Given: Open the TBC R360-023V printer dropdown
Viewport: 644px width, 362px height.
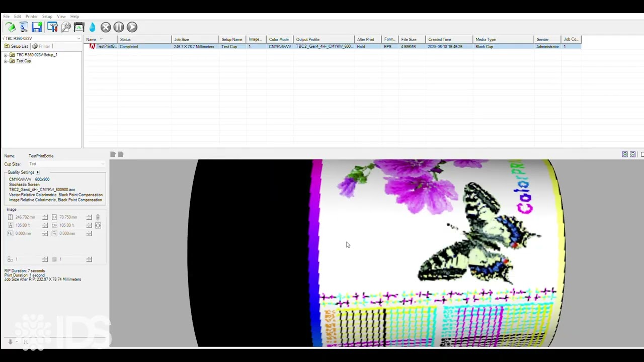Looking at the screenshot, I should (41, 39).
